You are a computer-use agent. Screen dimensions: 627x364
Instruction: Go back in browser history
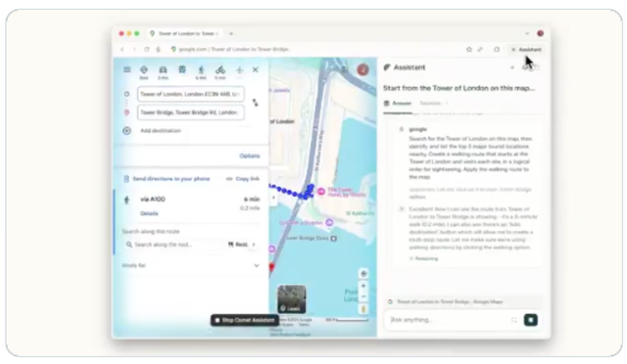122,49
